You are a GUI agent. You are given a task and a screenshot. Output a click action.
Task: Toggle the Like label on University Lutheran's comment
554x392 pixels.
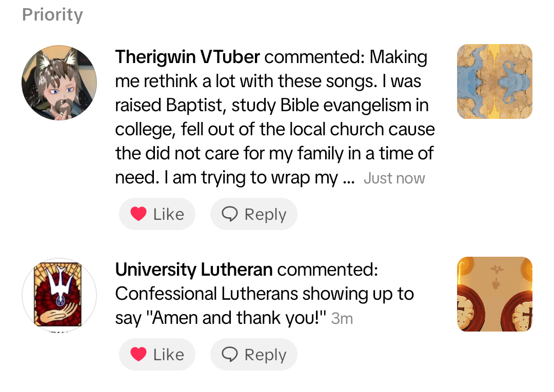click(168, 355)
